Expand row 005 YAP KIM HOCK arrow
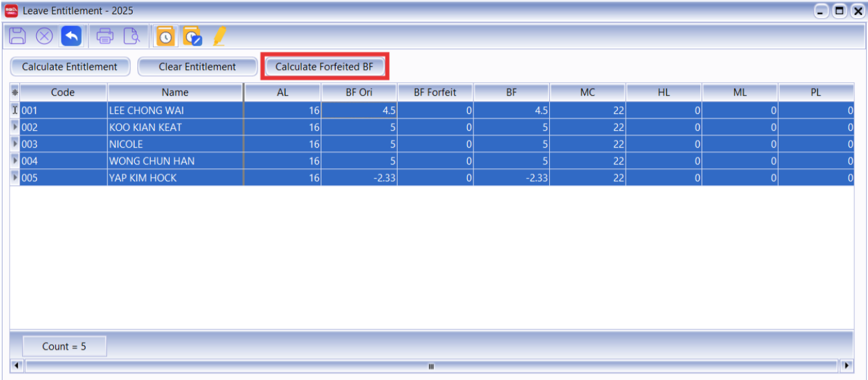Image resolution: width=868 pixels, height=380 pixels. 15,177
